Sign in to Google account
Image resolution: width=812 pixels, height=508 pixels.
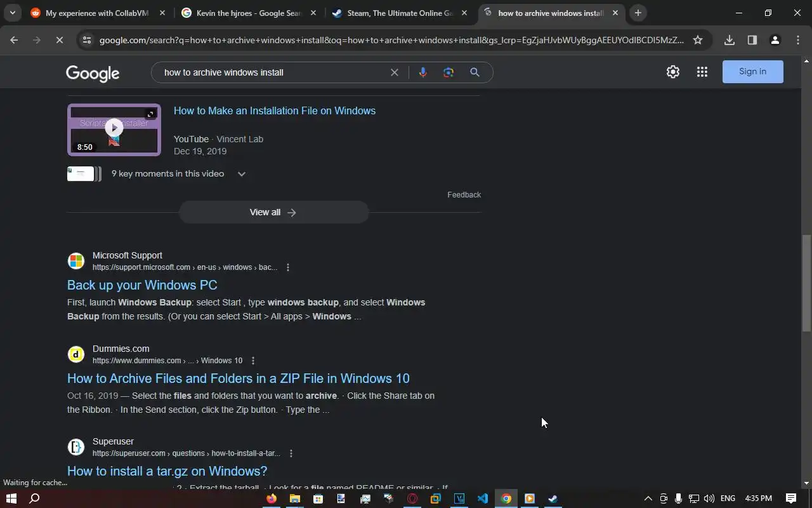click(x=753, y=72)
